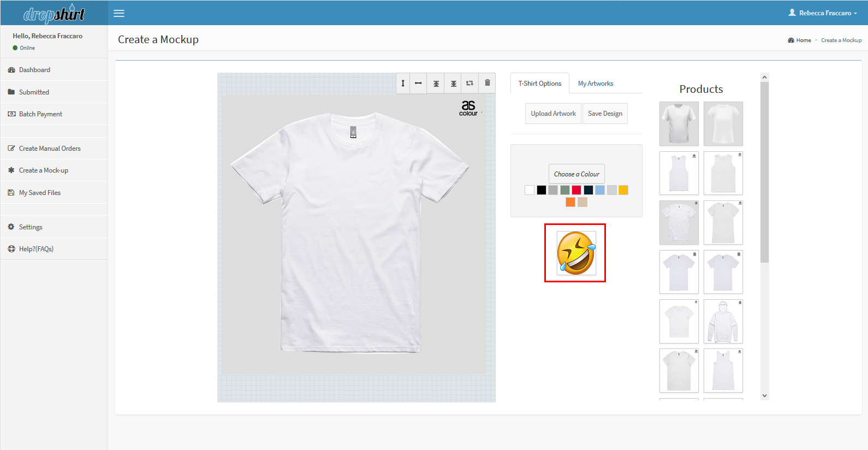Pick the sage green colour swatch

(565, 190)
